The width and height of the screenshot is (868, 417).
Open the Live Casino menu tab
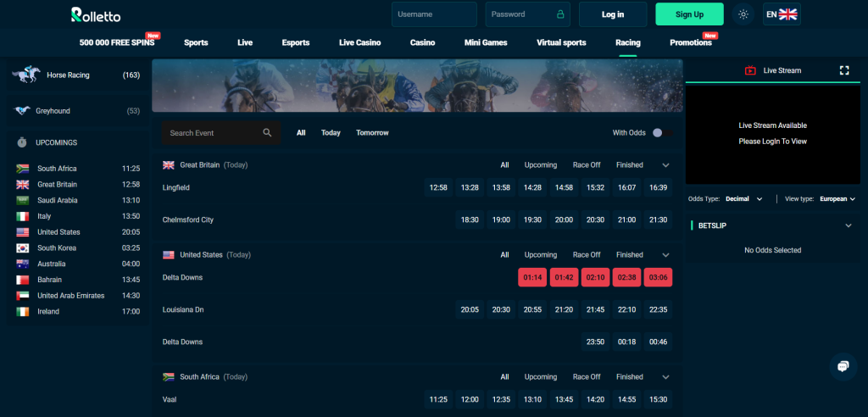(x=359, y=42)
